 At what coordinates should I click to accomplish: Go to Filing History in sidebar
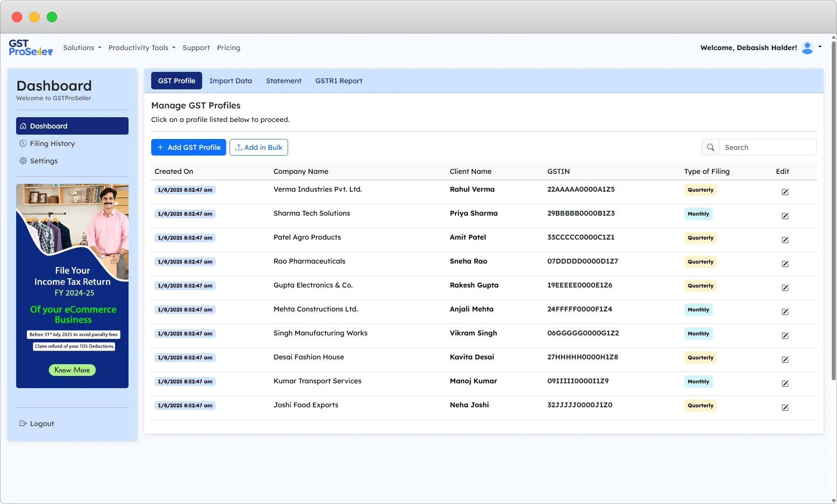pyautogui.click(x=52, y=143)
